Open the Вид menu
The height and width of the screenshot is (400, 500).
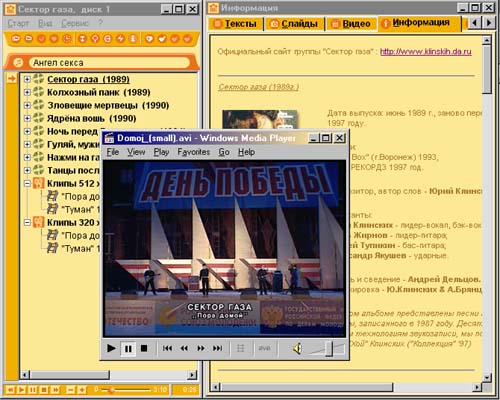45,23
